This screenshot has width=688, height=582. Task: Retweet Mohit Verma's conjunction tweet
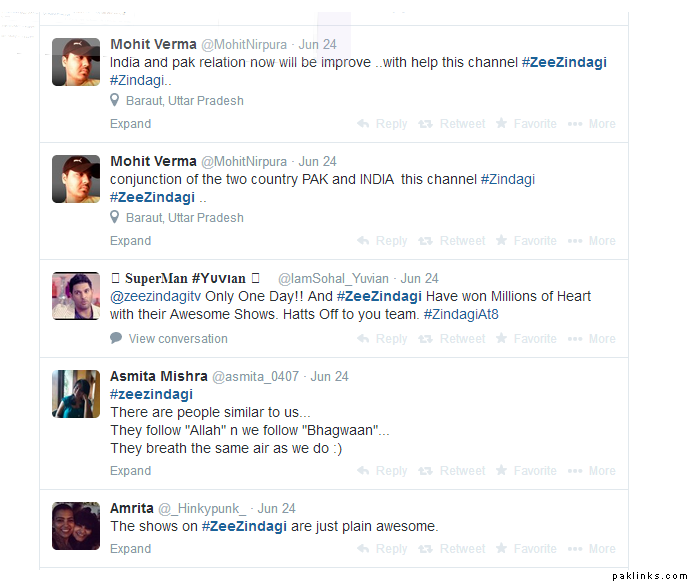(x=452, y=241)
